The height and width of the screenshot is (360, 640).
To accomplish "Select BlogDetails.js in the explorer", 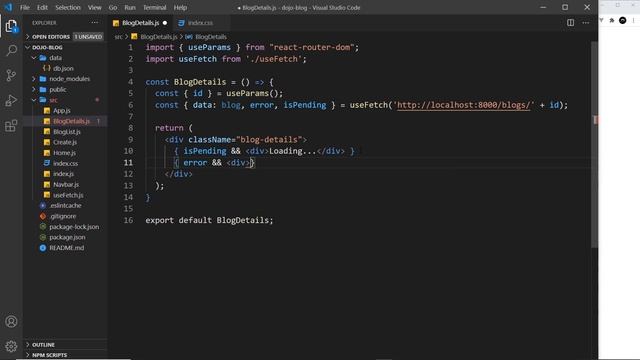I will click(x=71, y=121).
